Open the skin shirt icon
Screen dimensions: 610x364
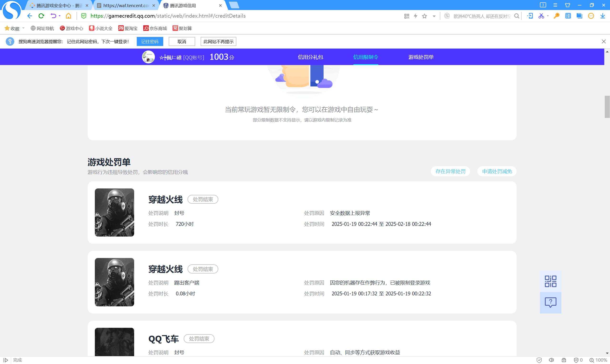pyautogui.click(x=567, y=5)
